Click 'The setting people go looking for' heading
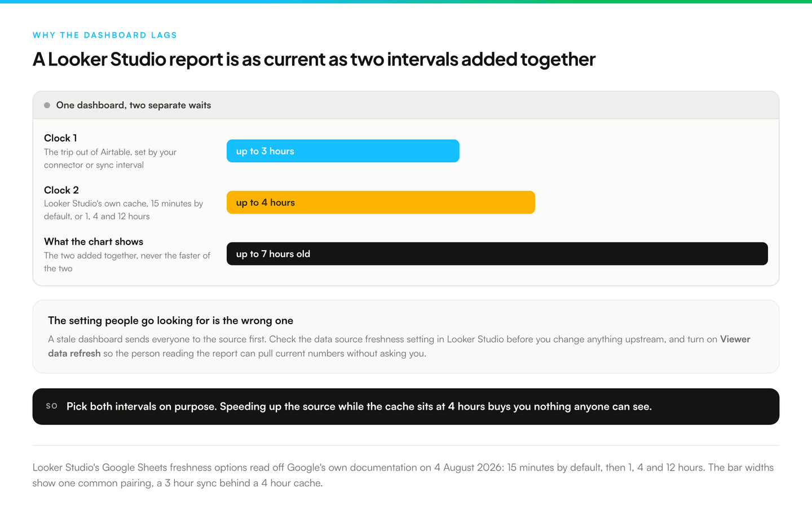Image resolution: width=812 pixels, height=523 pixels. point(170,321)
